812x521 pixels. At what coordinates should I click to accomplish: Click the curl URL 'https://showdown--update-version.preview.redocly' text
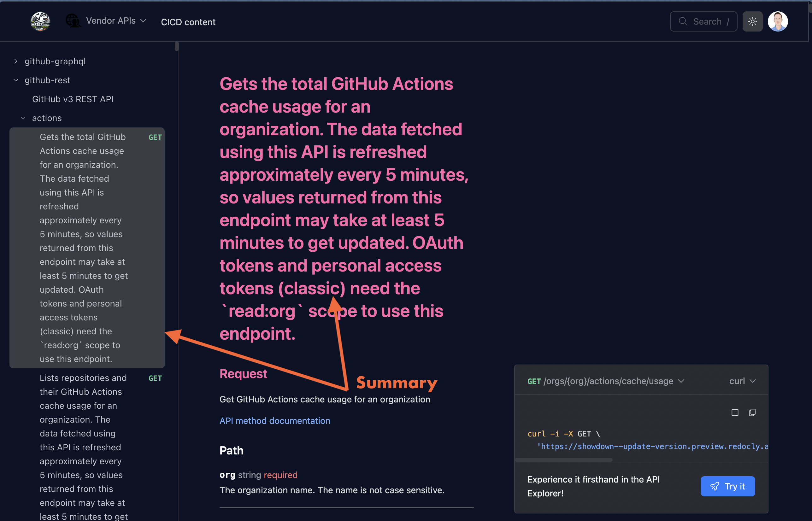(x=652, y=447)
